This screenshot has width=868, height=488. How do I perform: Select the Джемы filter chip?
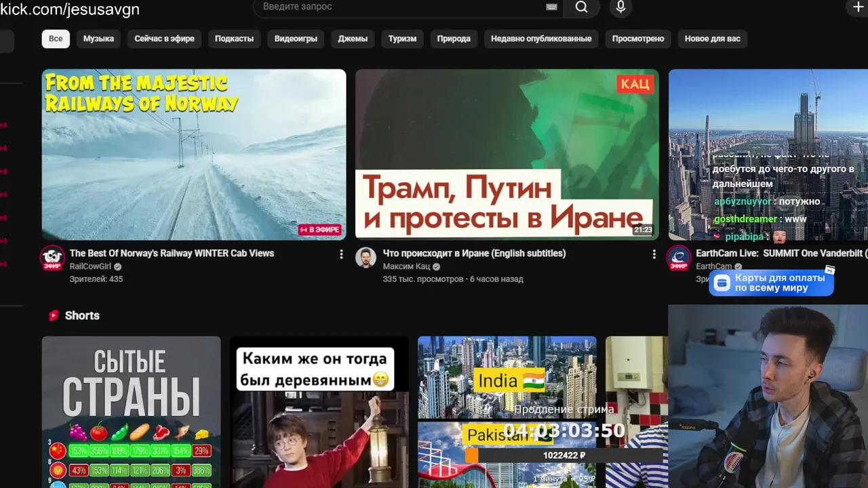coord(353,39)
